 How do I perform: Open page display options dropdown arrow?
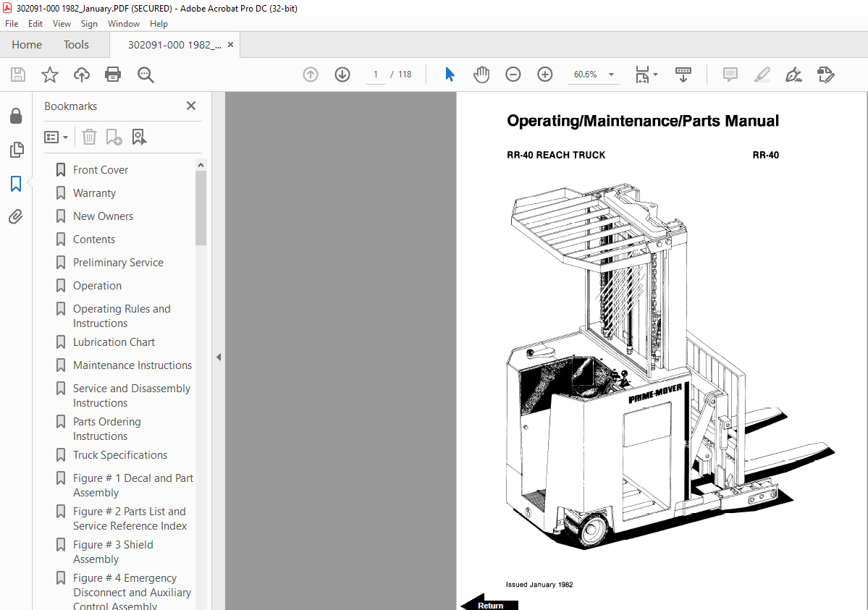(655, 75)
